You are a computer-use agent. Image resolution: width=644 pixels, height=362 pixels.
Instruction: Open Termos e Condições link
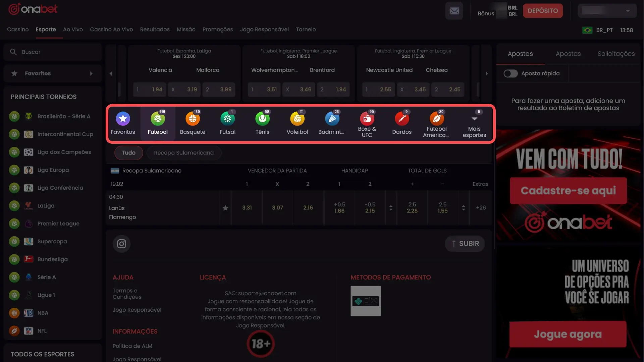(127, 294)
